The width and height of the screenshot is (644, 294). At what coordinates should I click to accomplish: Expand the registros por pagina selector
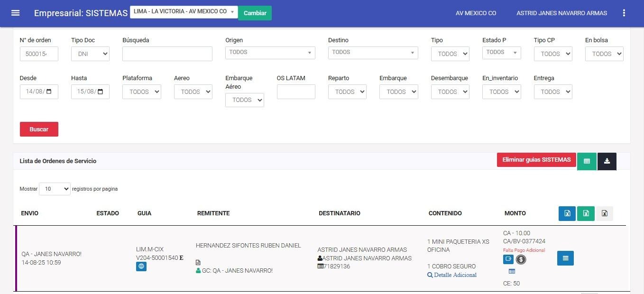(x=55, y=189)
